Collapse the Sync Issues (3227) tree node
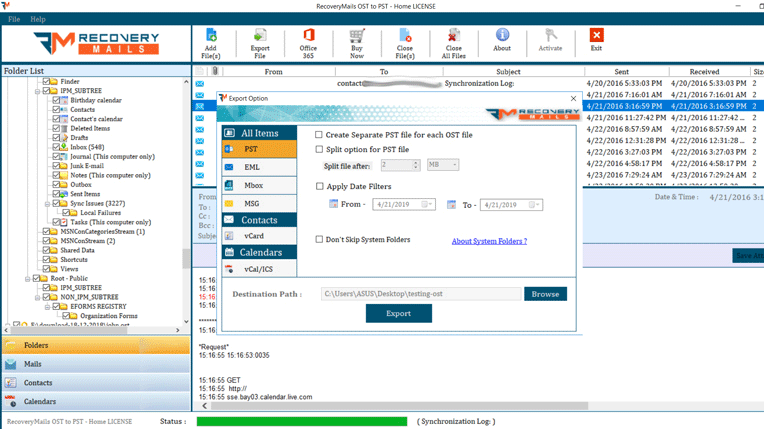This screenshot has width=764, height=429. tap(47, 204)
